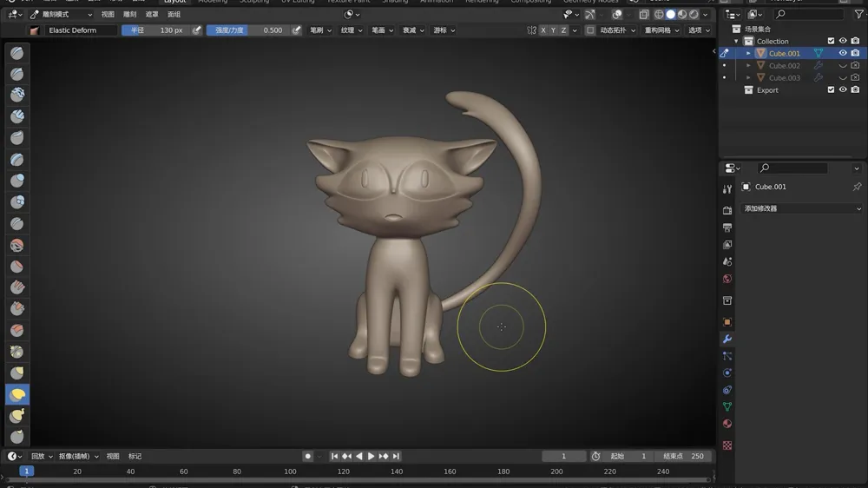Expand Cube.001 in the outliner

pos(748,54)
